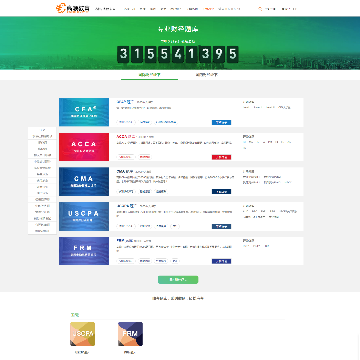Click the blue button in USCPA card
The image size is (360, 360).
[221, 226]
